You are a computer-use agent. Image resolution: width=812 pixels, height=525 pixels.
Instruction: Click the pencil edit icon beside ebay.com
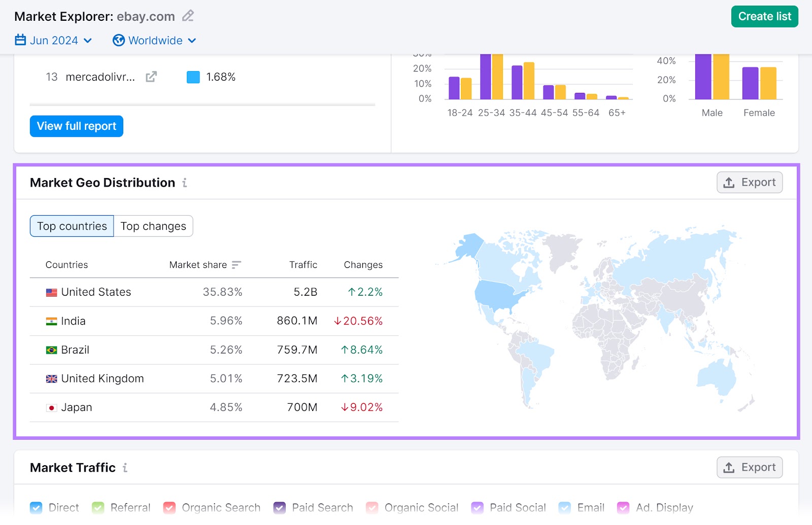[x=188, y=16]
